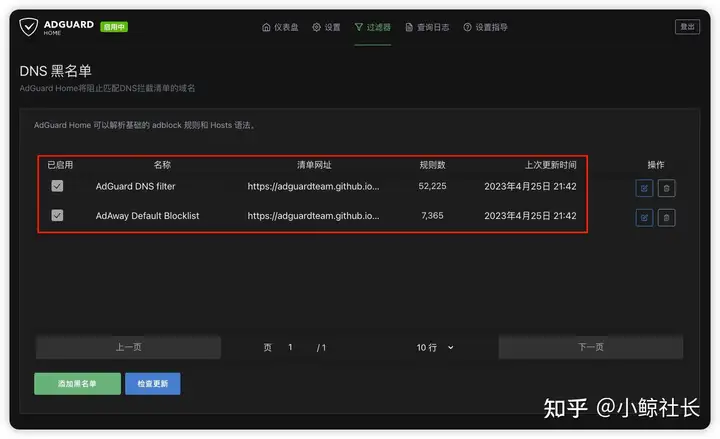The height and width of the screenshot is (439, 720).
Task: Click the 启用中 enabled status badge
Action: [x=114, y=27]
